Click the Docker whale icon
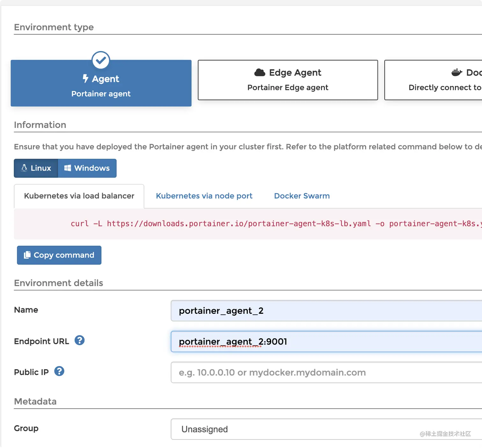This screenshot has height=448, width=482. tap(457, 73)
